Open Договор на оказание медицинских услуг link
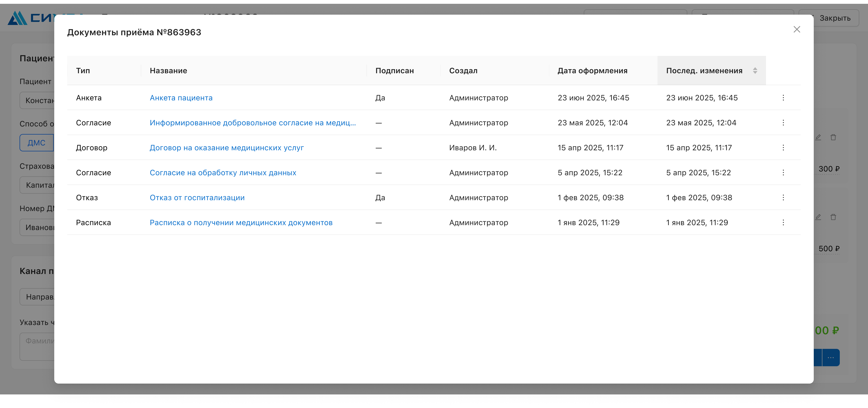Image resolution: width=868 pixels, height=408 pixels. 226,148
